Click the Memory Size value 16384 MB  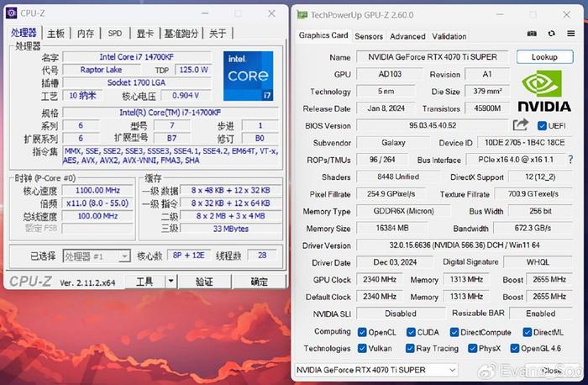tap(392, 228)
